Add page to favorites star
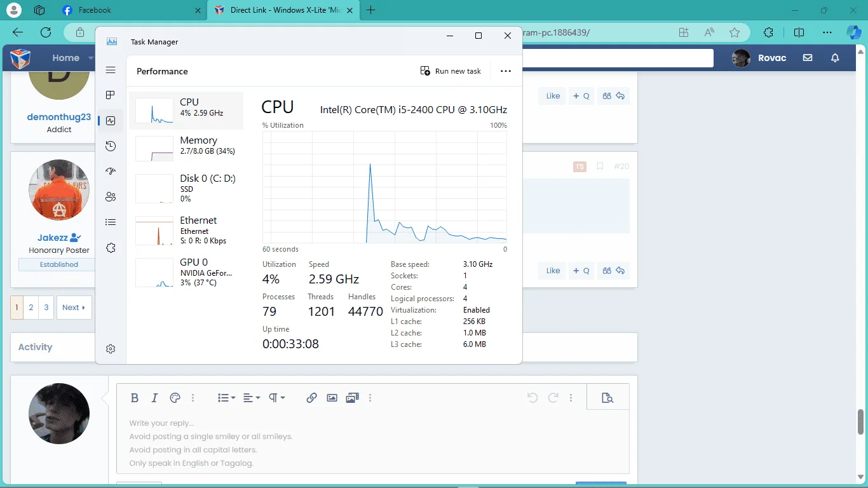The height and width of the screenshot is (488, 868). click(x=735, y=32)
